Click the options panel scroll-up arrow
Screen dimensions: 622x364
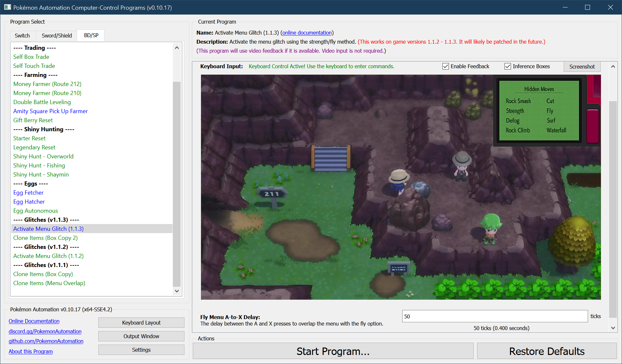[x=613, y=67]
